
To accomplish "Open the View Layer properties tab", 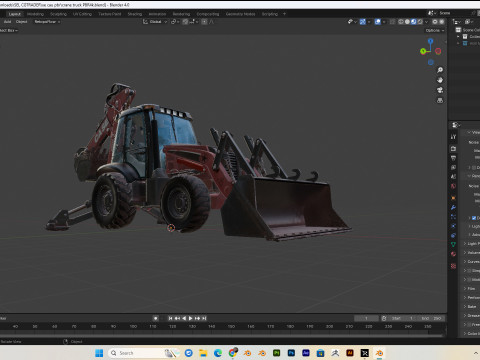I will [453, 167].
